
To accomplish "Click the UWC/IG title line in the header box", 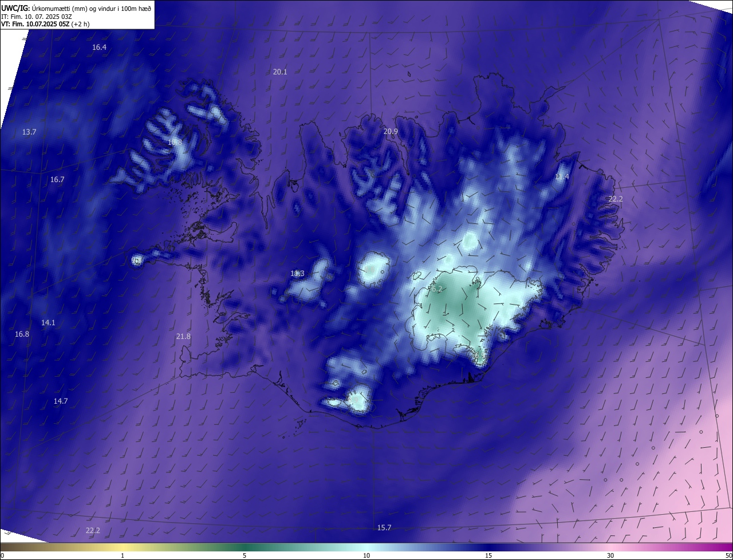I will point(76,9).
